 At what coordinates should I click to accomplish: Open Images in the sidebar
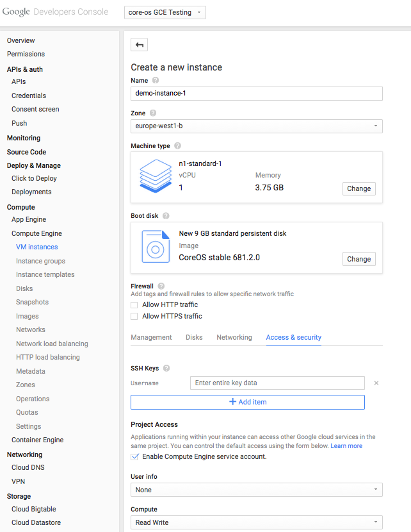click(27, 316)
